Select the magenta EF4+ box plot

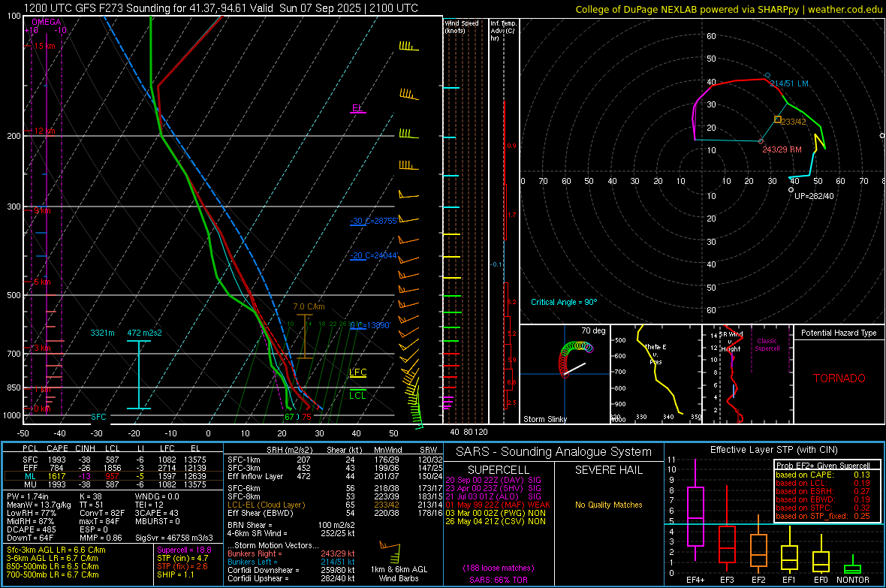(695, 511)
